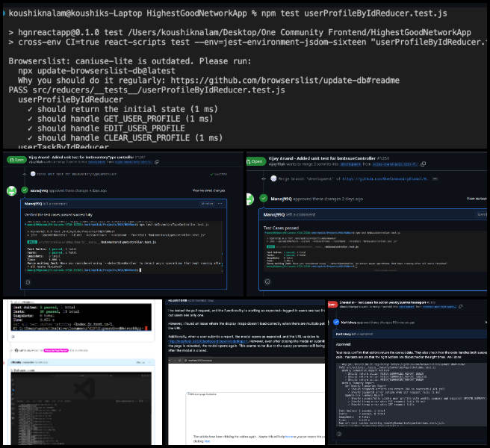Open github.com commit URL in bmIssueController merge commit
The image size is (490, 448).
pyautogui.click(x=385, y=178)
